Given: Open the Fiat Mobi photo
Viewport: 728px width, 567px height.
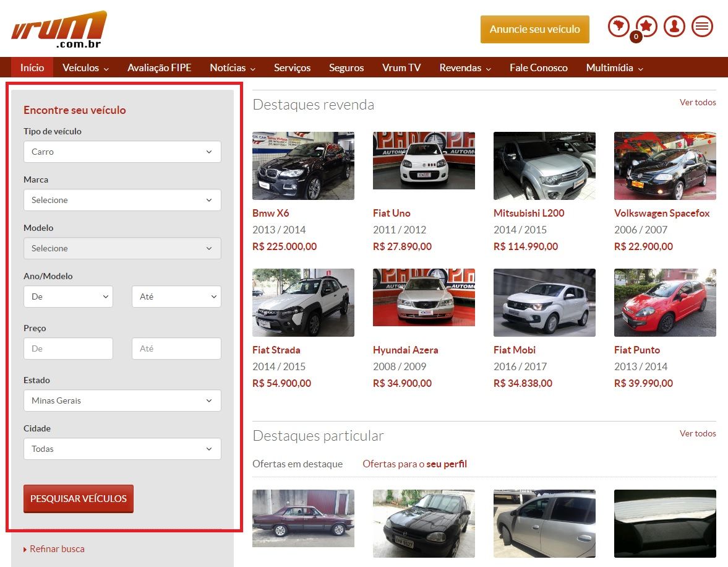Looking at the screenshot, I should point(544,303).
